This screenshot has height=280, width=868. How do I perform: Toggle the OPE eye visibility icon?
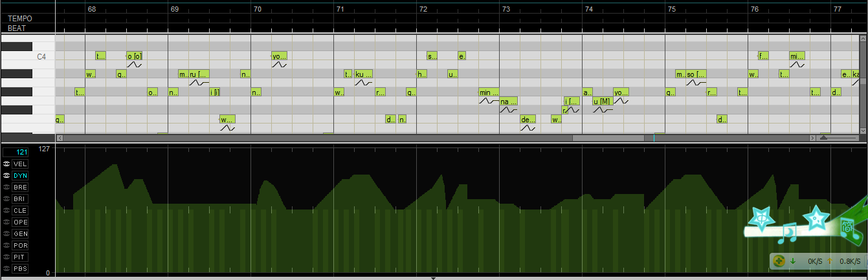6,222
